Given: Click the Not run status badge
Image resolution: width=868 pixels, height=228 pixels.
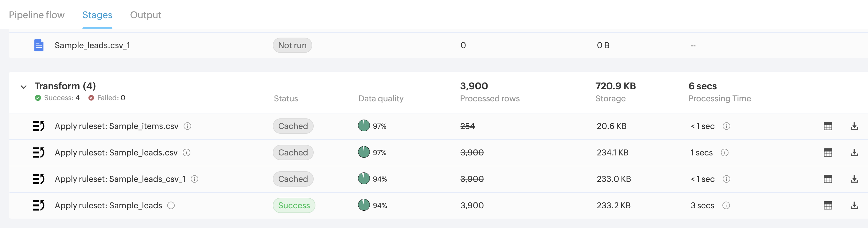Looking at the screenshot, I should (292, 46).
